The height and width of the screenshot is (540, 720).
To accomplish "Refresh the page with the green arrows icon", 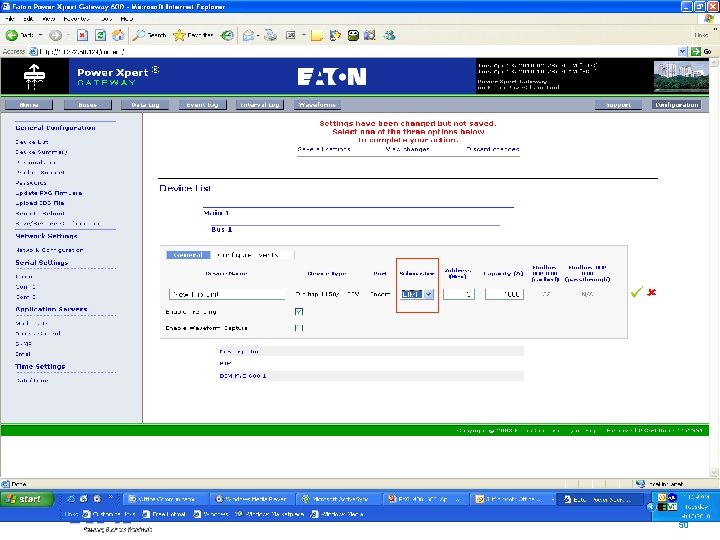I will click(100, 35).
